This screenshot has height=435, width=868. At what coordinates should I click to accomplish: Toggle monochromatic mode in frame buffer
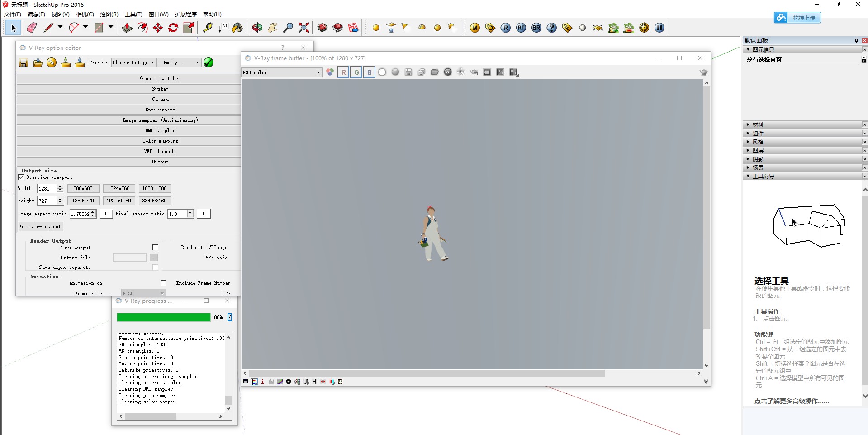tap(395, 72)
